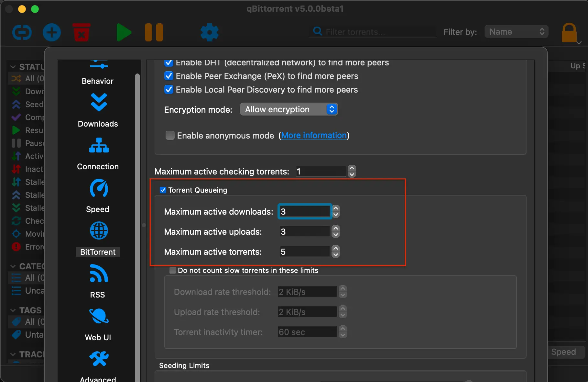Enable anonymous mode checkbox
The image size is (588, 382).
click(x=170, y=135)
